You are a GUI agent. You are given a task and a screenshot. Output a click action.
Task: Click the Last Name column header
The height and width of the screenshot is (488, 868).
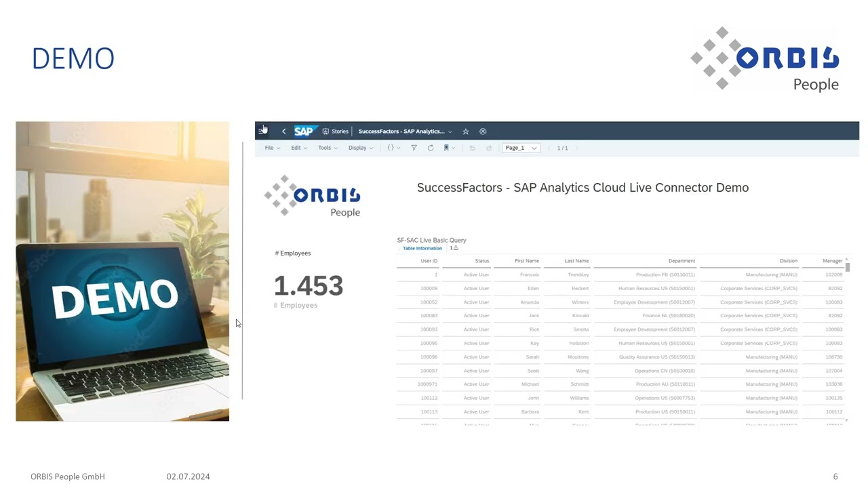click(x=576, y=261)
